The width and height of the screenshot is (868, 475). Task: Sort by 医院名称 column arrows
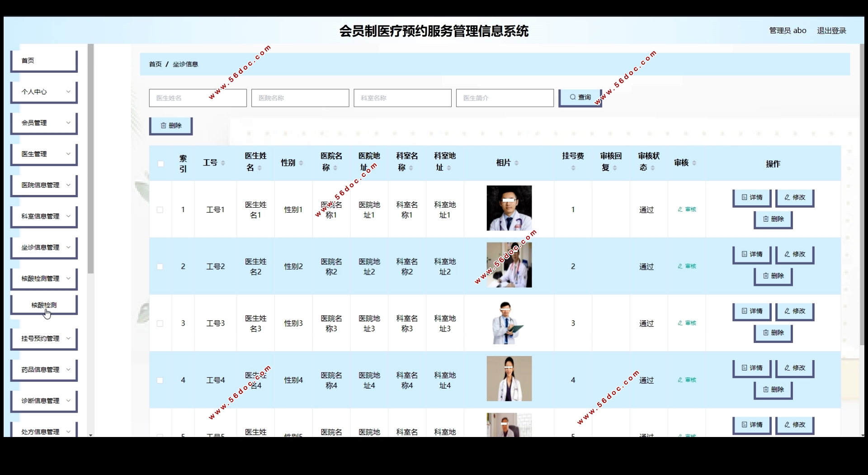coord(335,168)
